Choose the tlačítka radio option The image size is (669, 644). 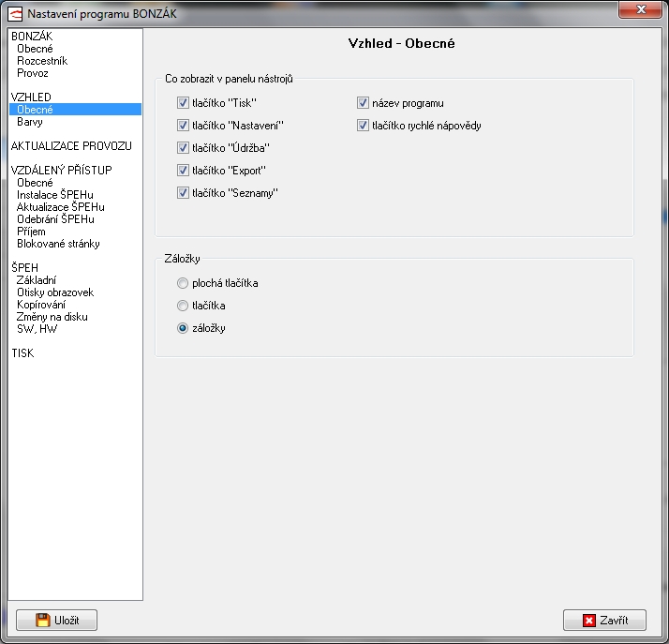click(x=183, y=306)
